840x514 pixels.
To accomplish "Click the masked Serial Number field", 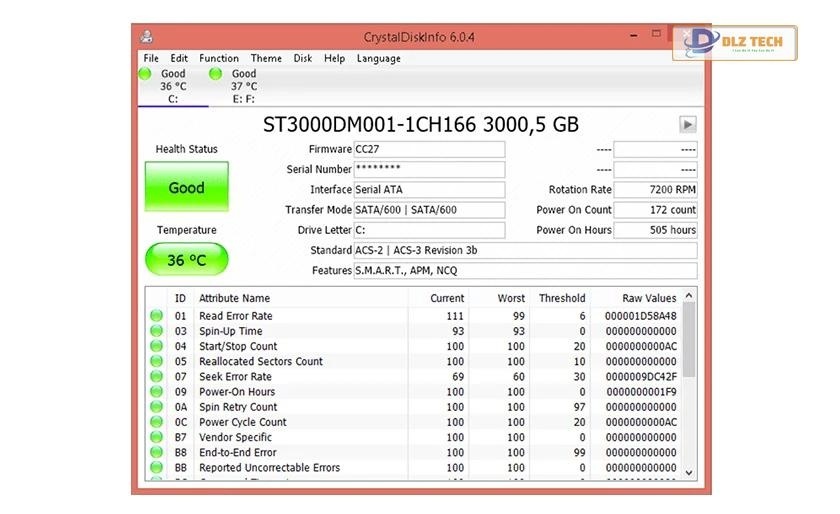I will click(429, 169).
